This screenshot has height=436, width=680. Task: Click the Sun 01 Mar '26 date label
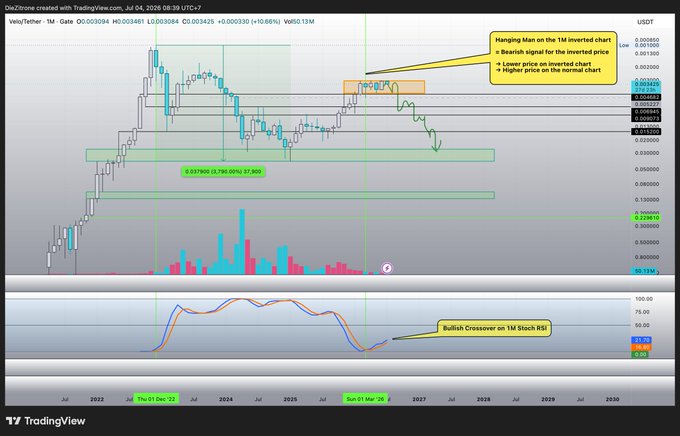click(x=365, y=399)
